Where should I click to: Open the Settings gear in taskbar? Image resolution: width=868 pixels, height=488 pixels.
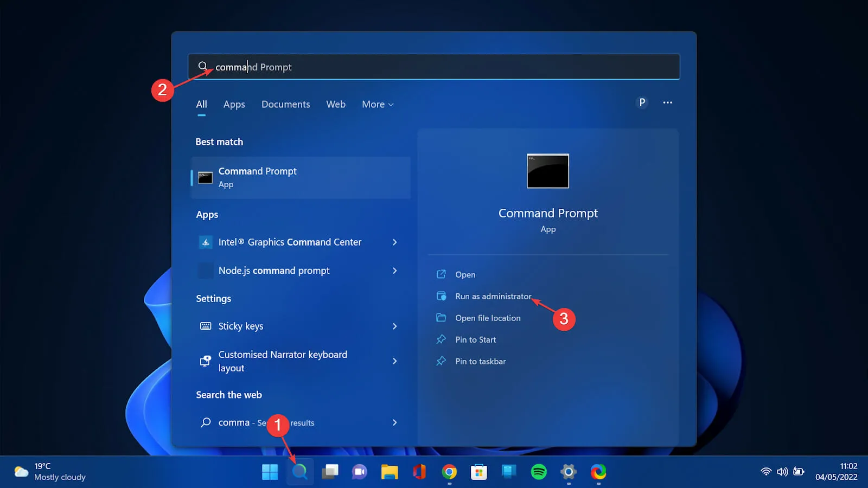pyautogui.click(x=568, y=472)
